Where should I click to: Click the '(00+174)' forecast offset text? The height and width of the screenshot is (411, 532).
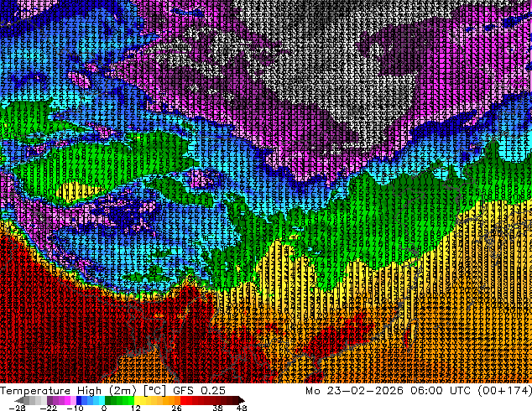click(504, 391)
